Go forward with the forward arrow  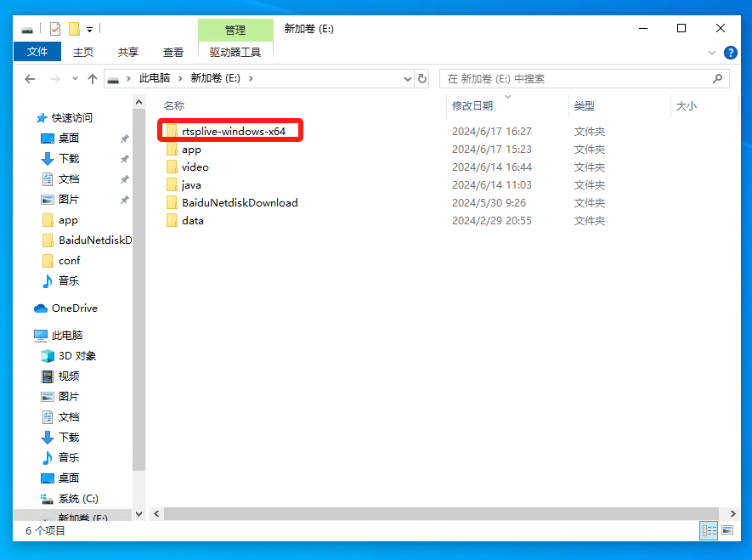(55, 79)
